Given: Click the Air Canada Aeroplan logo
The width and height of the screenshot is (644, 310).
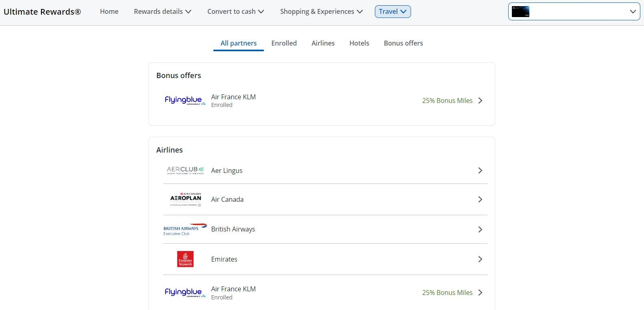Looking at the screenshot, I should [185, 199].
